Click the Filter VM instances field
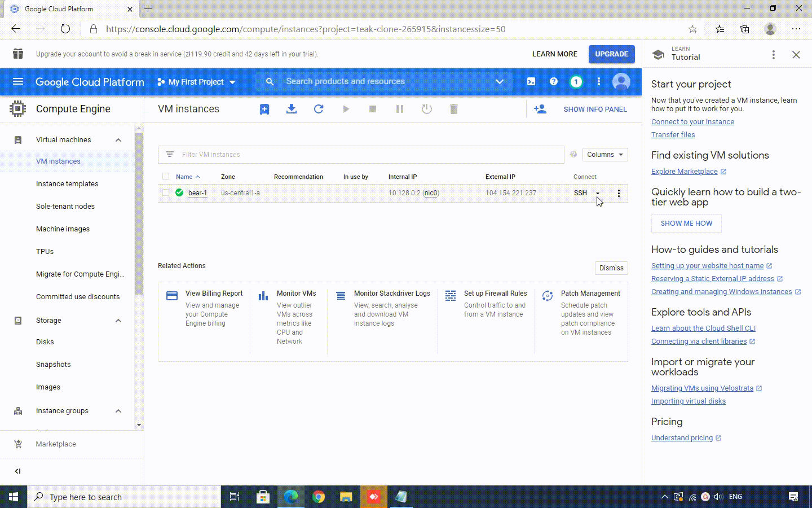Viewport: 812px width, 508px height. click(361, 155)
